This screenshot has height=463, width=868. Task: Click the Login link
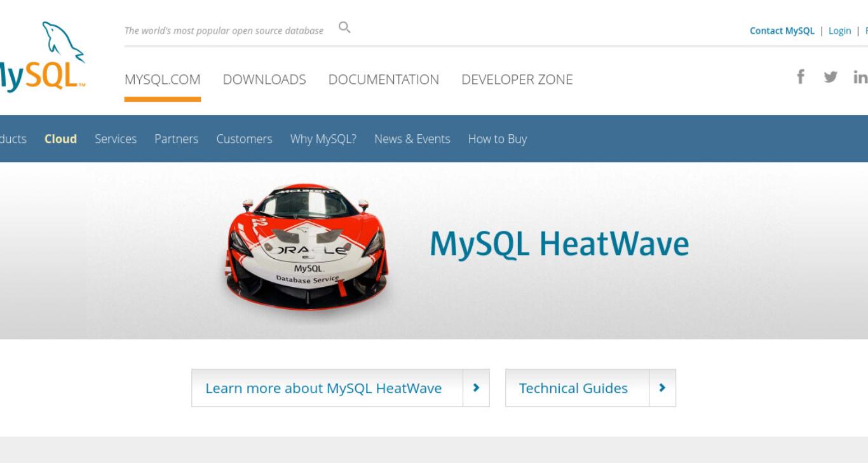pos(839,31)
